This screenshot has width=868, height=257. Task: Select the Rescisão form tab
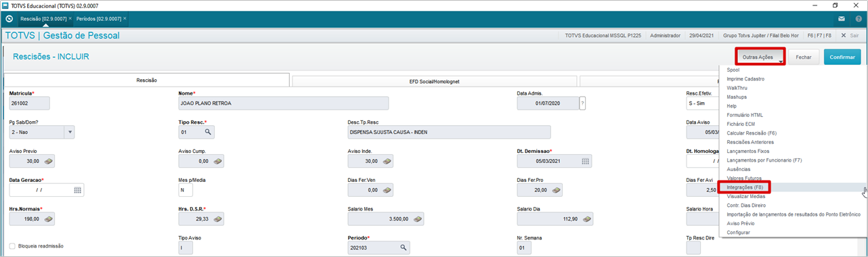[147, 80]
